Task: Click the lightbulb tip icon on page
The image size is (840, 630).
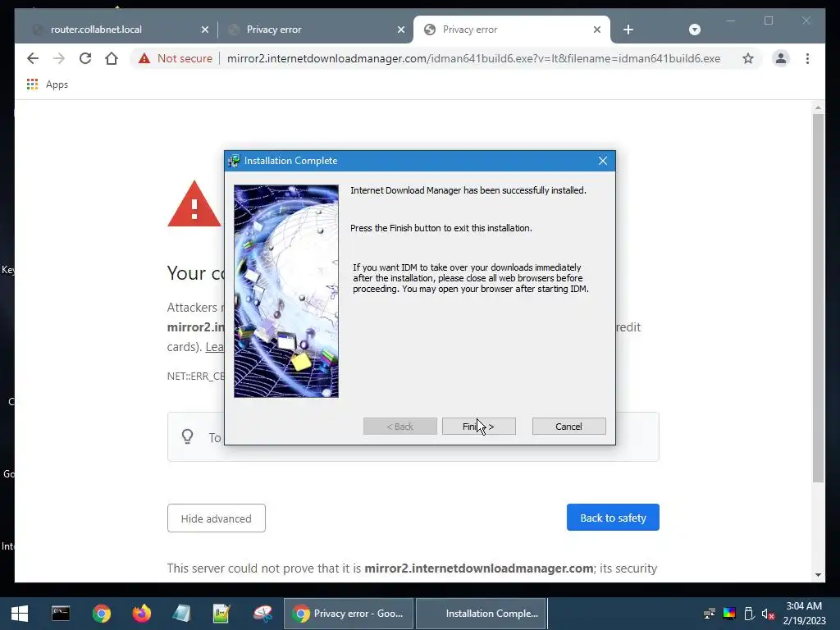Action: click(x=188, y=436)
